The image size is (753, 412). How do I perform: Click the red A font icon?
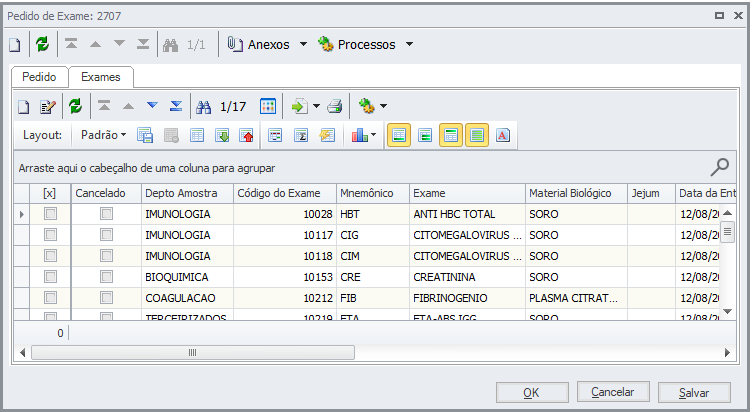(x=503, y=135)
